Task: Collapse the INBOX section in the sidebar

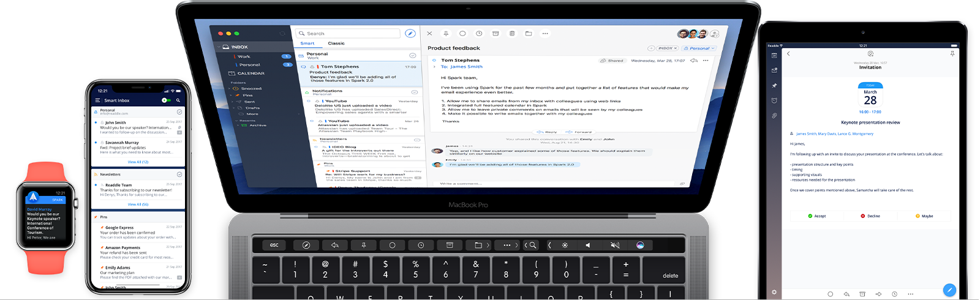Action: [x=218, y=47]
